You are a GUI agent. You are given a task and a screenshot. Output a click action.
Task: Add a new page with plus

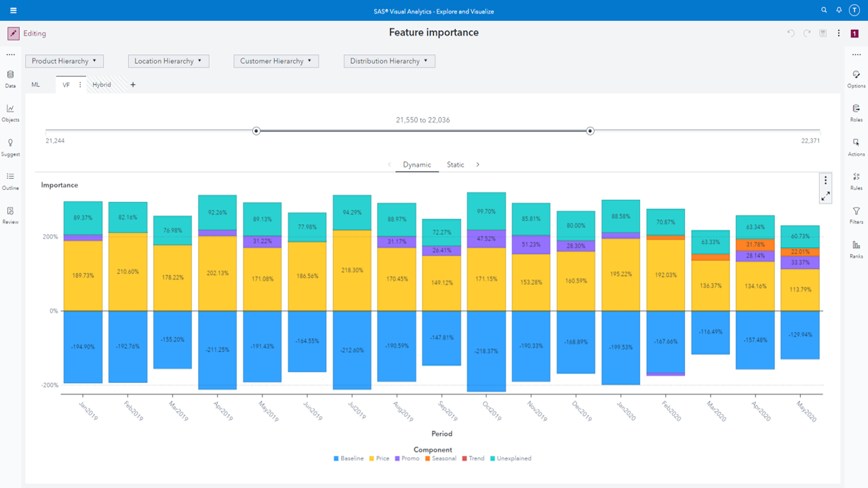(x=133, y=85)
